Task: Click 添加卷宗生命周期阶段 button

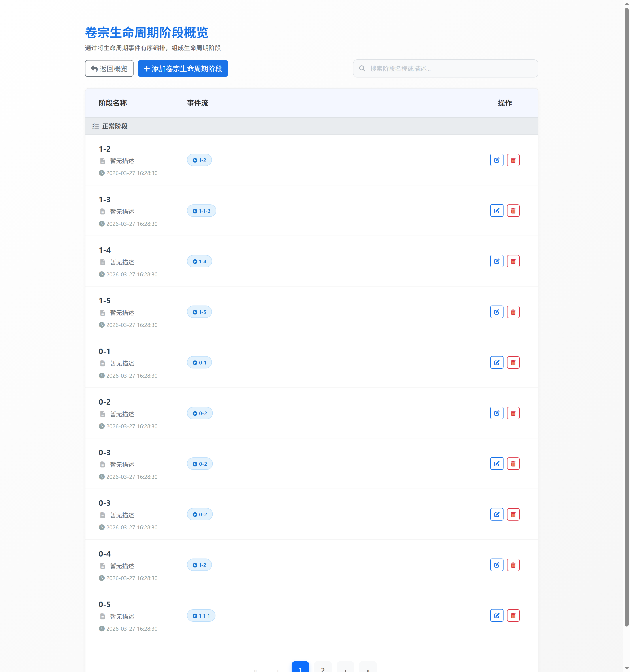Action: 183,69
